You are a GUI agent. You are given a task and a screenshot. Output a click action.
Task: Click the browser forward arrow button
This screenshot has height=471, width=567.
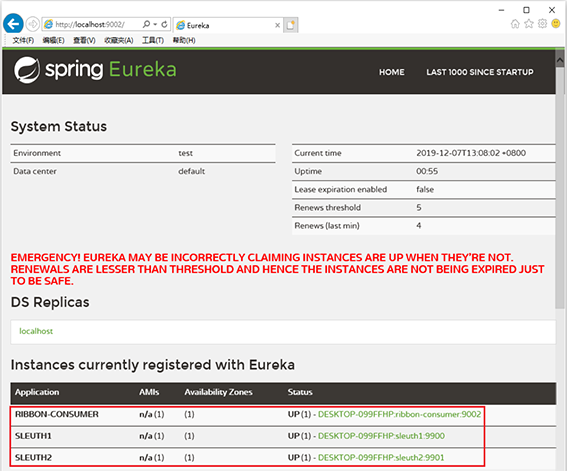[x=33, y=24]
